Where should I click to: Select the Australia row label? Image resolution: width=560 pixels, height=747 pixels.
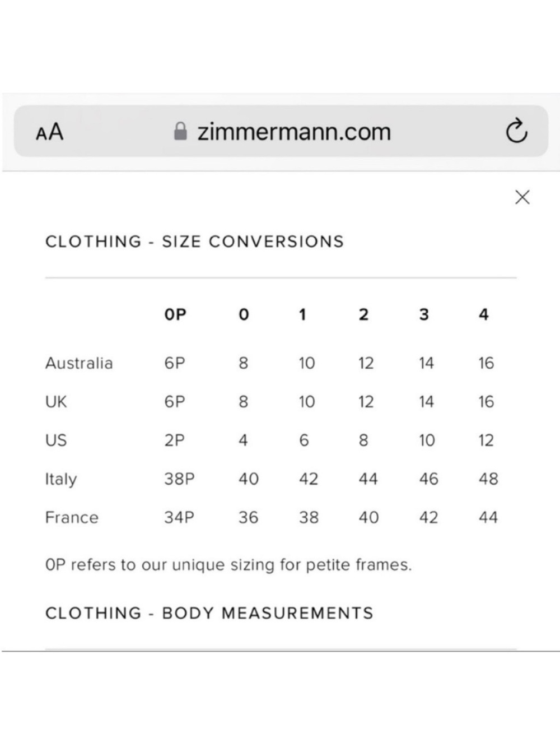click(x=79, y=363)
